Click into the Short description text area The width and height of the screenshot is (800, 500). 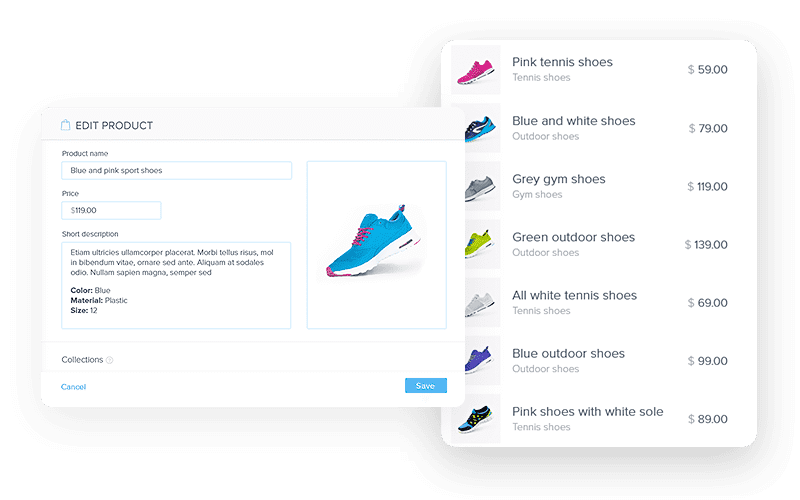pyautogui.click(x=176, y=285)
